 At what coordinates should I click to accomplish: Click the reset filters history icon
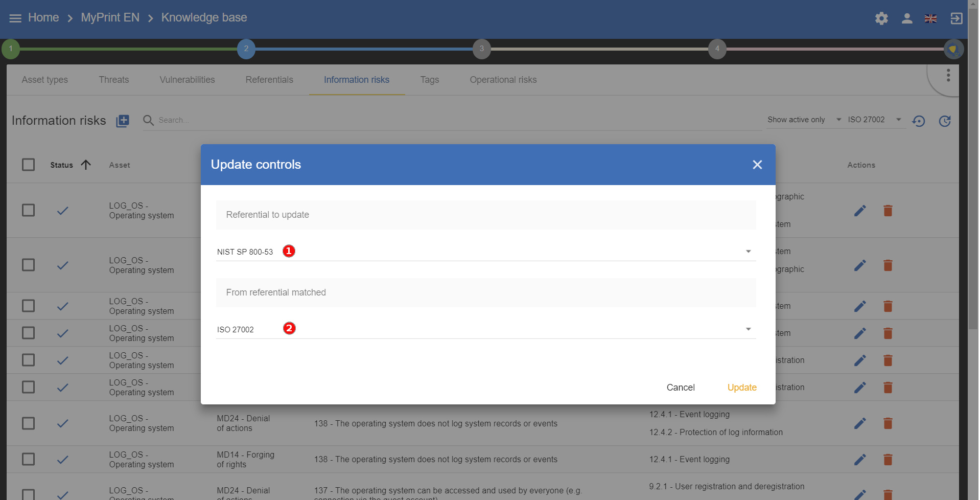(919, 121)
